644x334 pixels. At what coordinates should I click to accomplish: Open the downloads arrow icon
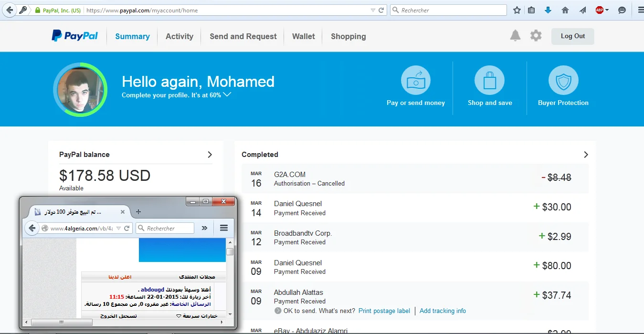tap(548, 10)
